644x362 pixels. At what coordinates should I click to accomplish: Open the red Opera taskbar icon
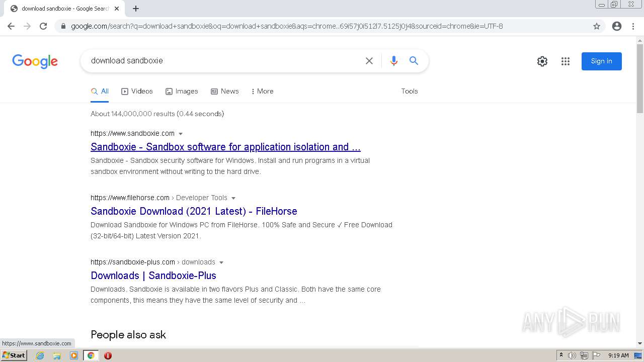point(108,355)
